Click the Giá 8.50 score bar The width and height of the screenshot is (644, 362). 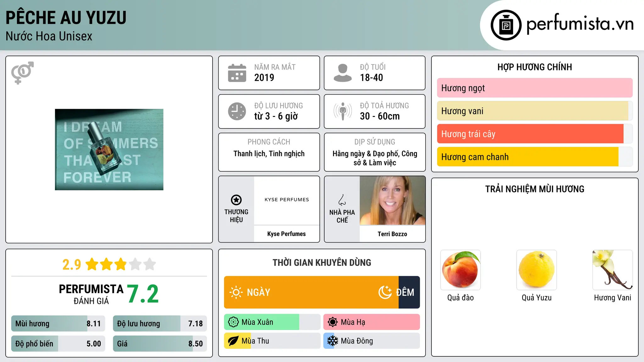160,343
